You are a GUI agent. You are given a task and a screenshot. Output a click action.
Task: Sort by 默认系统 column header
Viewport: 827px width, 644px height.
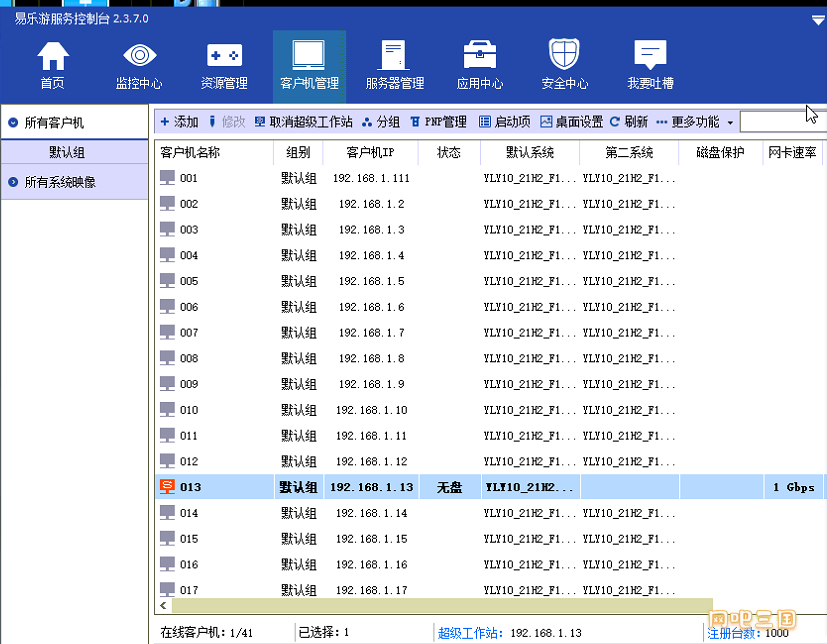530,152
